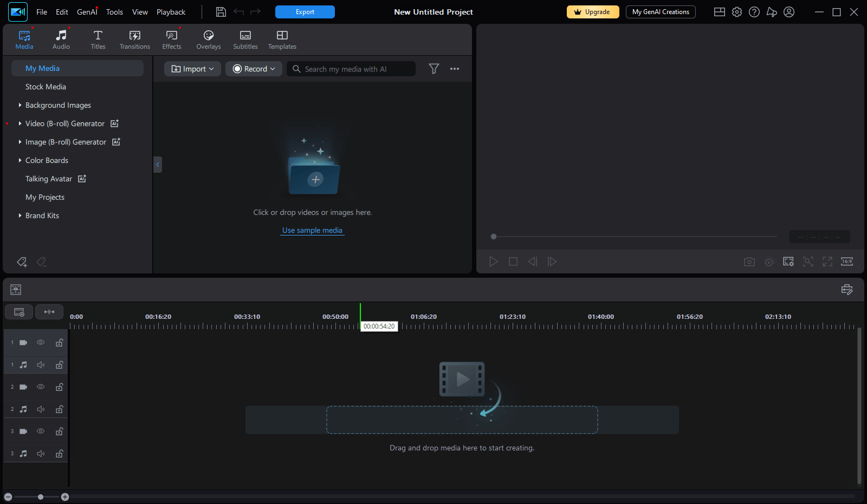Viewport: 867px width, 504px height.
Task: Click the fit timeline zoom button
Action: 49,312
